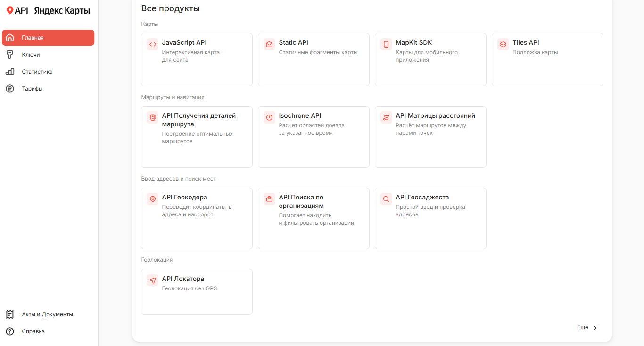Open Акты и Документы in the sidebar
The width and height of the screenshot is (644, 346).
(48, 314)
